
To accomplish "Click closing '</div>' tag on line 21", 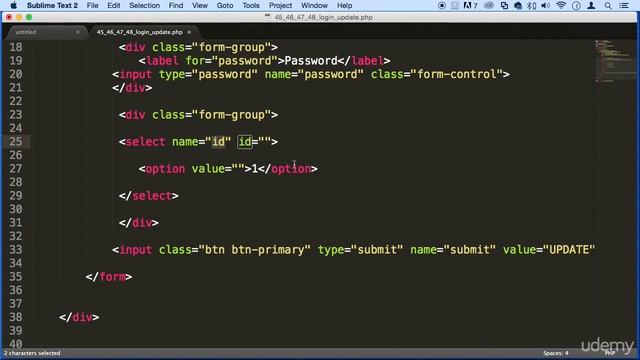I will coord(132,88).
